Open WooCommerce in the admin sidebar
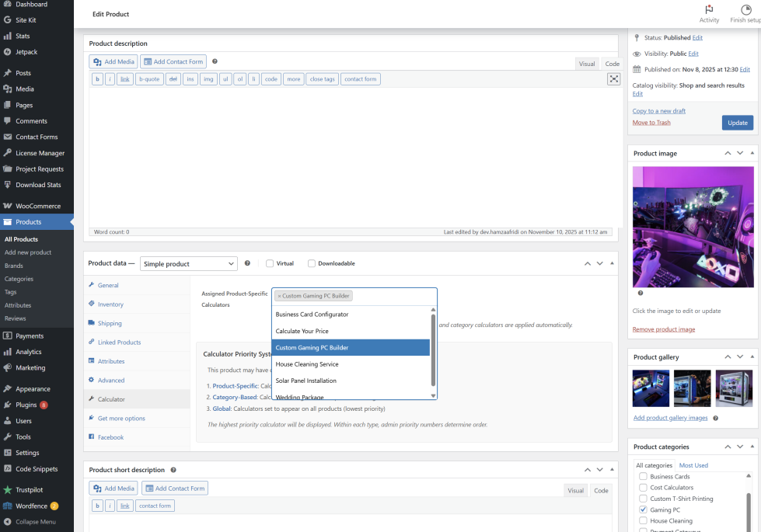 pos(37,206)
